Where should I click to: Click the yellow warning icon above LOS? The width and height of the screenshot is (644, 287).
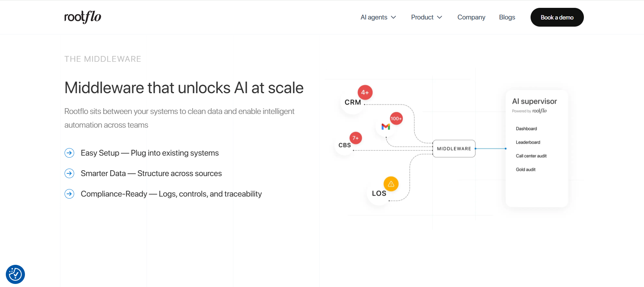(x=391, y=184)
